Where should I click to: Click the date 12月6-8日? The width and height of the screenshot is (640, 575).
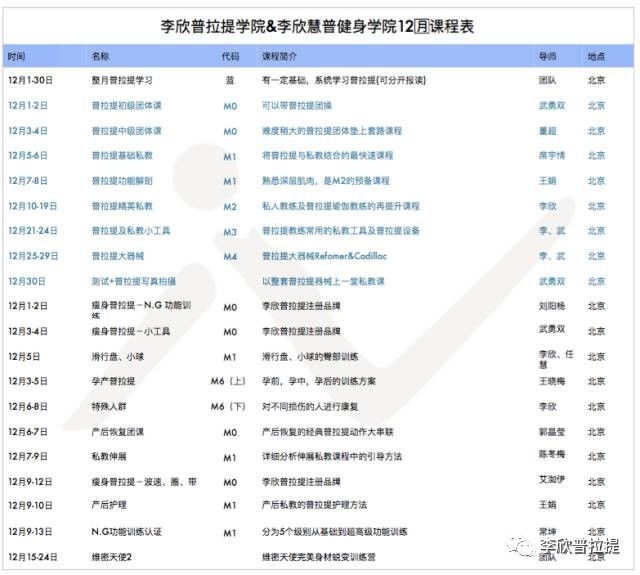coord(28,406)
